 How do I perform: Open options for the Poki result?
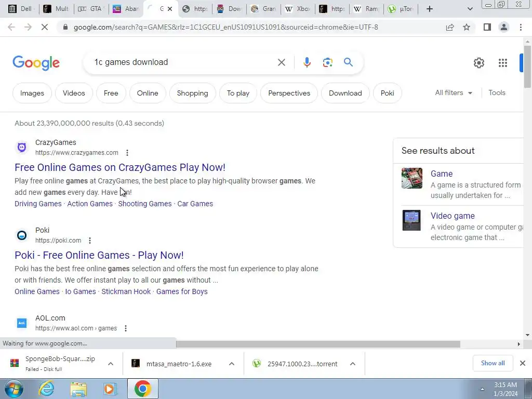point(90,241)
